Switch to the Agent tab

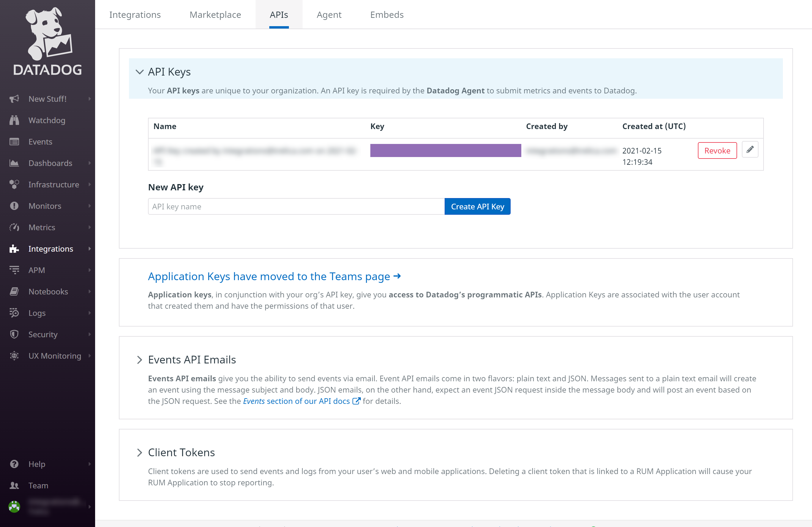coord(329,15)
